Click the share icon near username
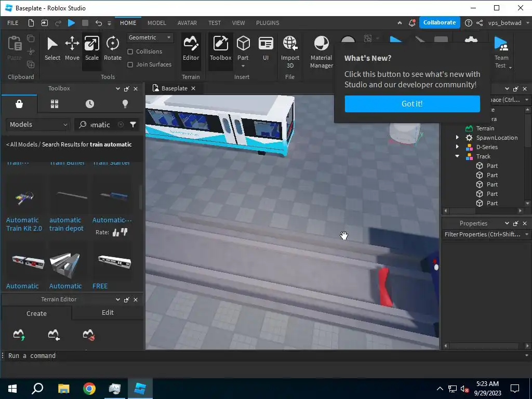 (480, 23)
